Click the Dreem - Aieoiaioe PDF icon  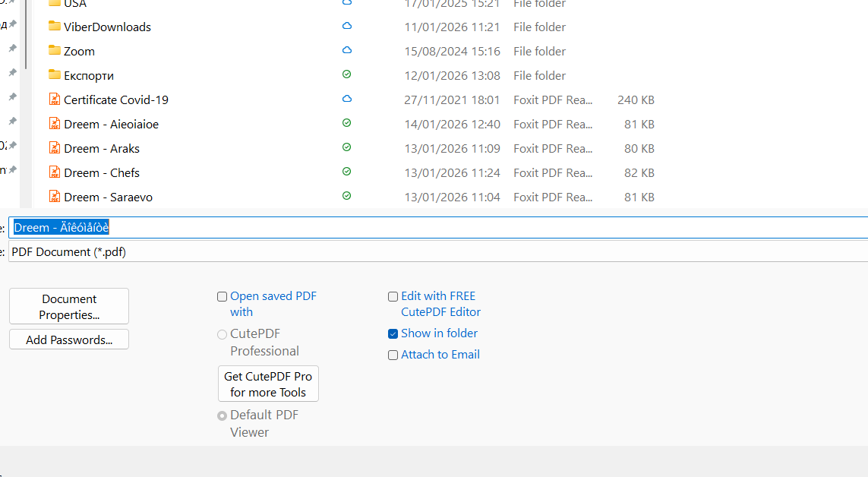pyautogui.click(x=54, y=124)
